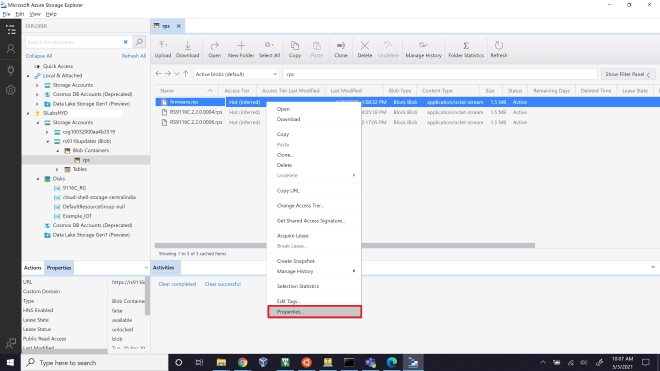The width and height of the screenshot is (660, 371).
Task: Click the Clone toolbar icon
Action: click(341, 49)
